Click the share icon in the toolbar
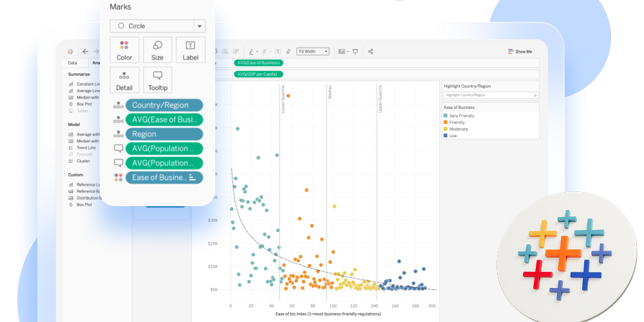Screen dimensions: 644x322 (x=370, y=52)
